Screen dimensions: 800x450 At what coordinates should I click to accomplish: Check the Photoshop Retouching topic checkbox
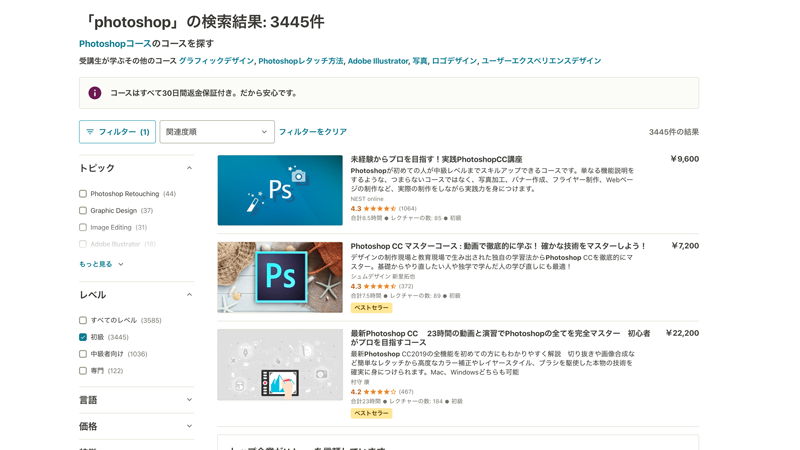click(83, 194)
